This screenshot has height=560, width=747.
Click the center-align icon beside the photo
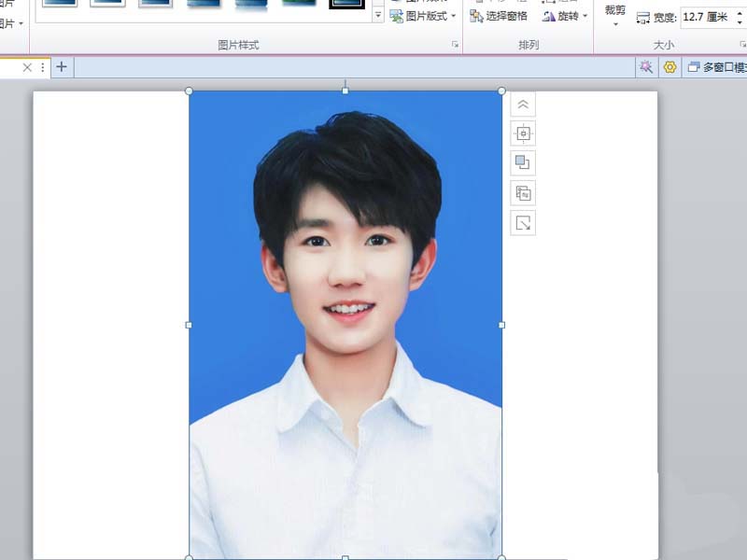[x=523, y=133]
